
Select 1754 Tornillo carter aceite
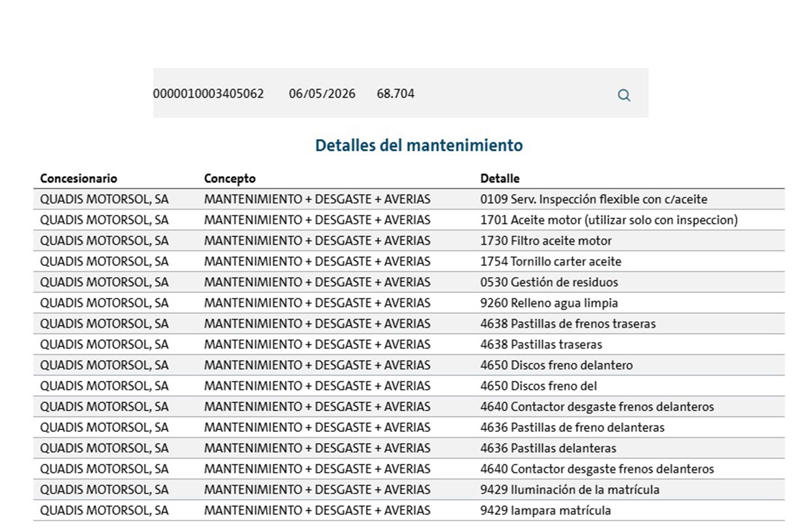(x=550, y=261)
